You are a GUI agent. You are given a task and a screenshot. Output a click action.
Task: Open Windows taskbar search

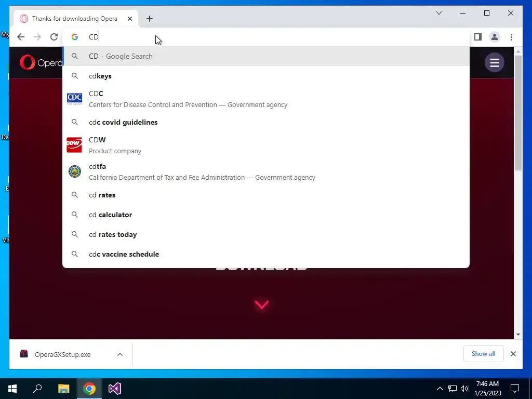click(x=37, y=389)
